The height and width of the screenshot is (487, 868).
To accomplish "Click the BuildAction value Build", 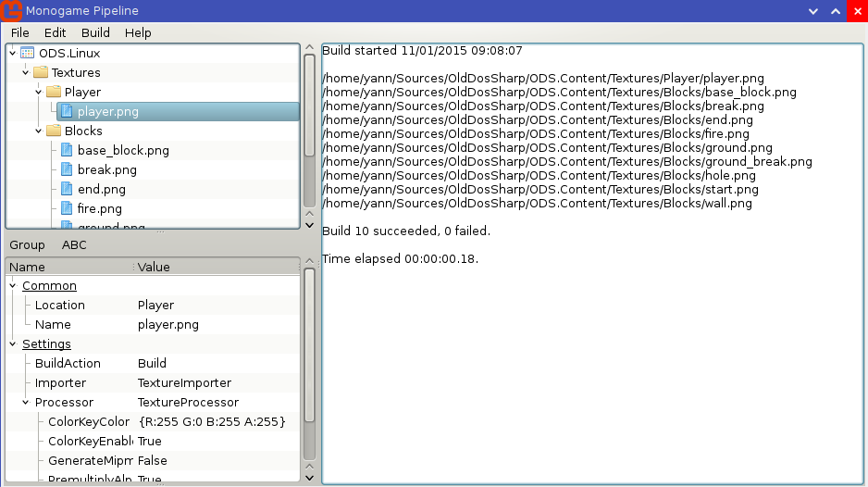I will pyautogui.click(x=152, y=364).
